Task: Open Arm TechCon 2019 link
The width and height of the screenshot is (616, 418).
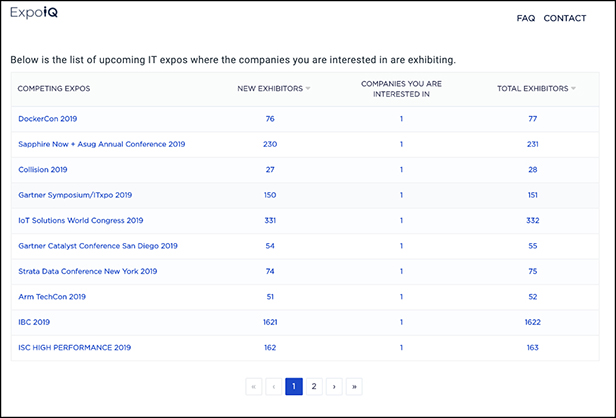Action: (x=52, y=297)
